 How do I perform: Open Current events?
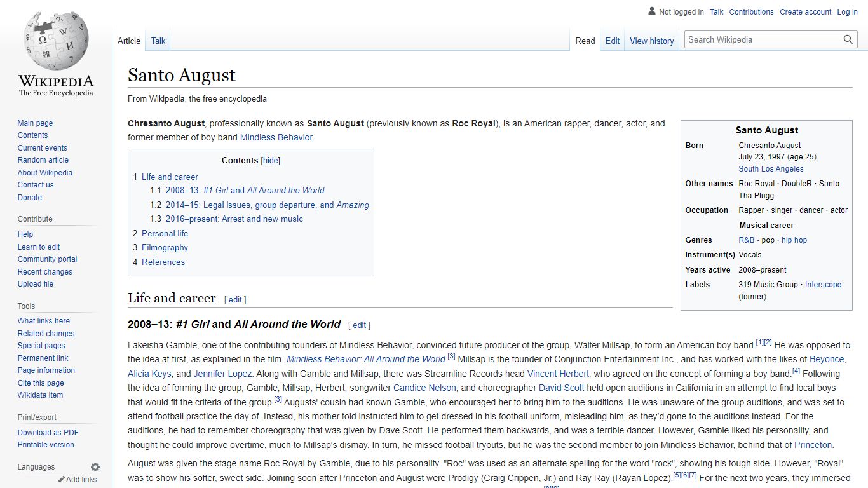click(x=42, y=148)
